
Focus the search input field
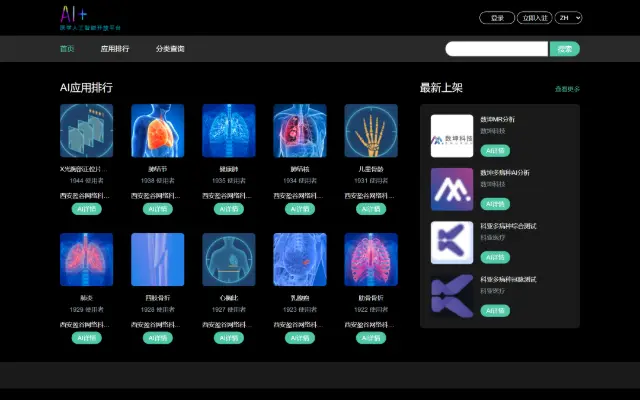tap(496, 49)
